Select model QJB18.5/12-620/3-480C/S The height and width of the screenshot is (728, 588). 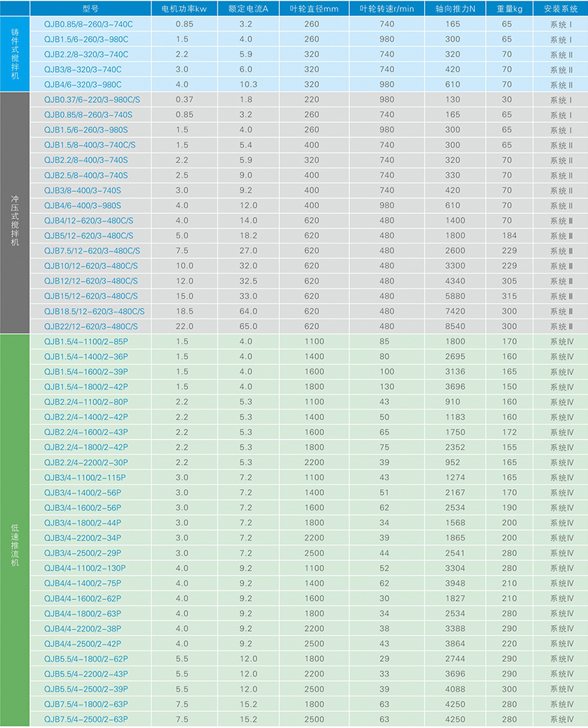[x=94, y=311]
